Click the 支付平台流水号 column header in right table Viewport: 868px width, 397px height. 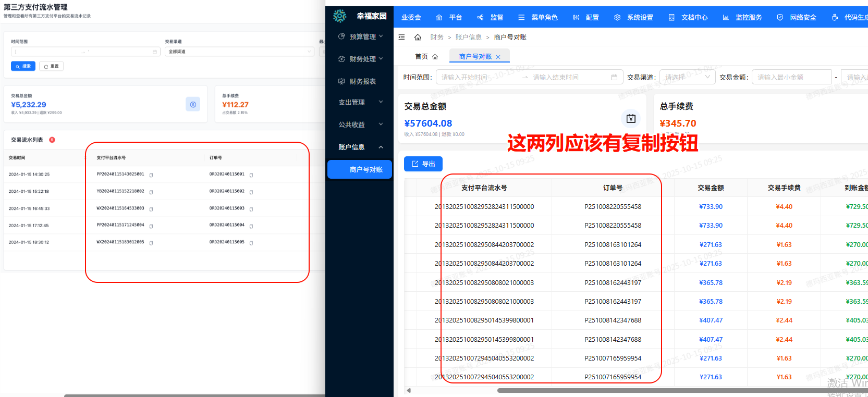click(x=484, y=188)
